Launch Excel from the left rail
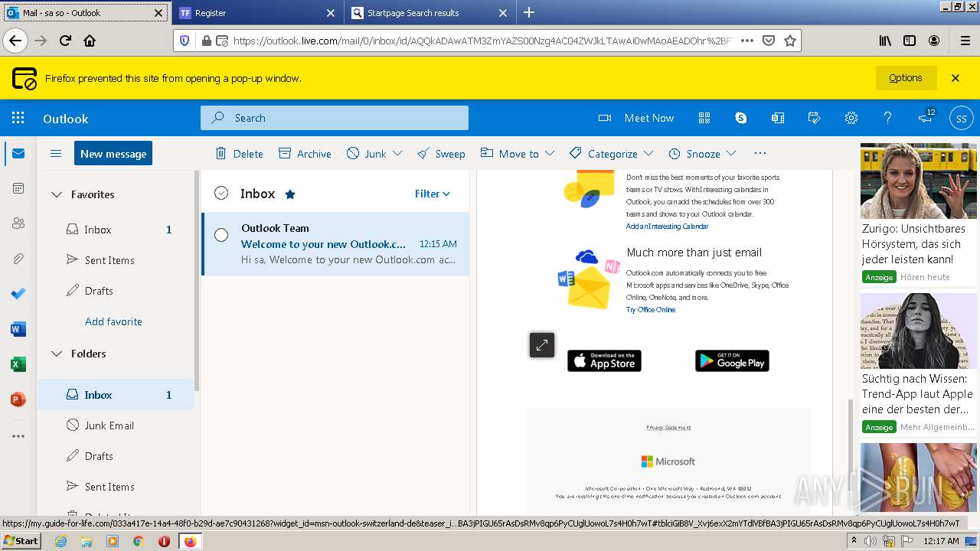The image size is (980, 551). pos(18,364)
